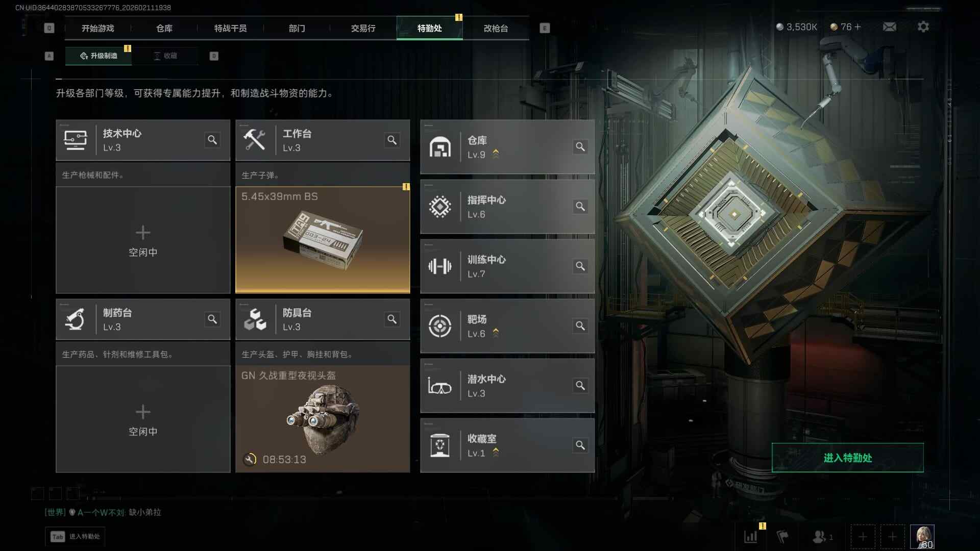980x551 pixels.
Task: Add currency with plus next to 76
Action: [x=857, y=27]
